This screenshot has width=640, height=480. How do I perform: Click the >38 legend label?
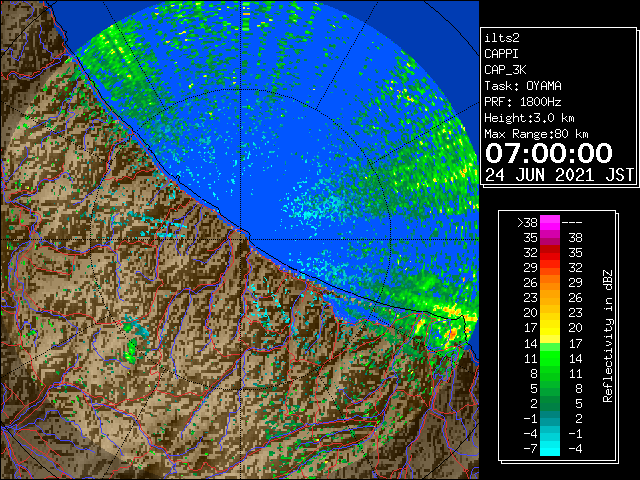527,223
